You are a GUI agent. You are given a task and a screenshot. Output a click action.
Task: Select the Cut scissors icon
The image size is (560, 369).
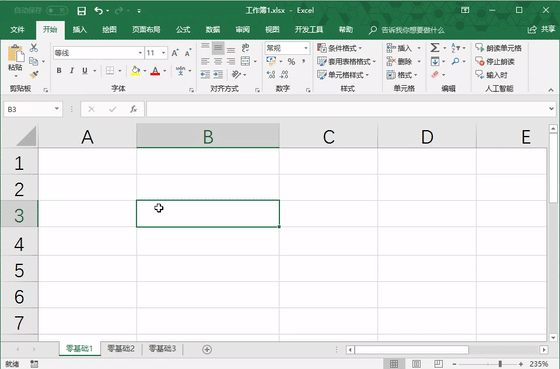click(34, 48)
